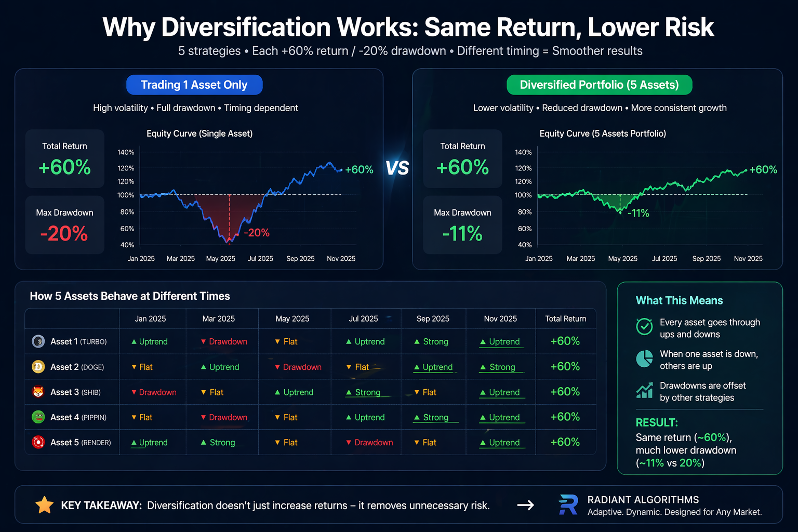Open the underlined Strong link for Asset 3
This screenshot has height=532, width=798.
point(367,392)
